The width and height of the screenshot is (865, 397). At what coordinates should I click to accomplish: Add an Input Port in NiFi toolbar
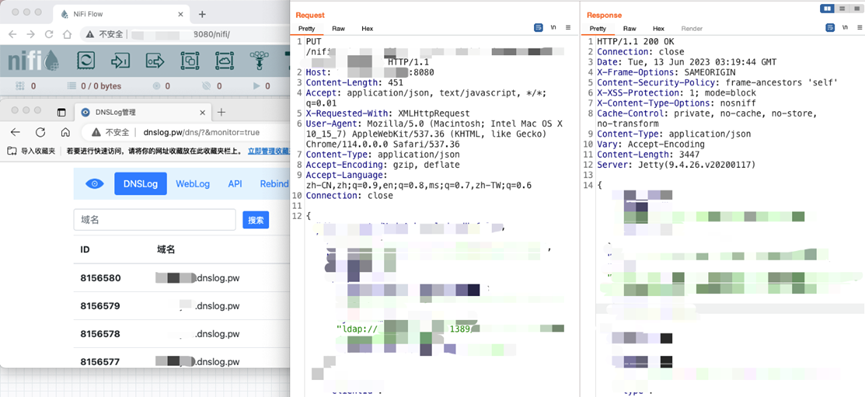[120, 60]
